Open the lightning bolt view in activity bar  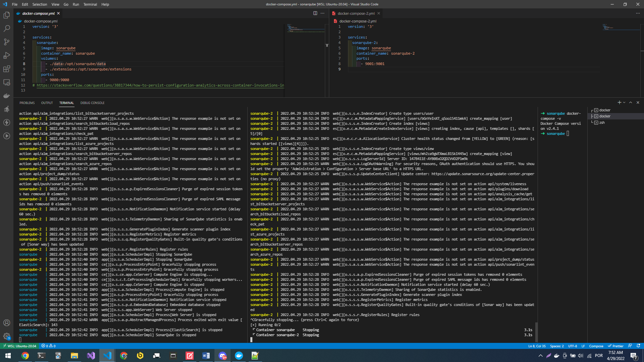pyautogui.click(x=6, y=122)
